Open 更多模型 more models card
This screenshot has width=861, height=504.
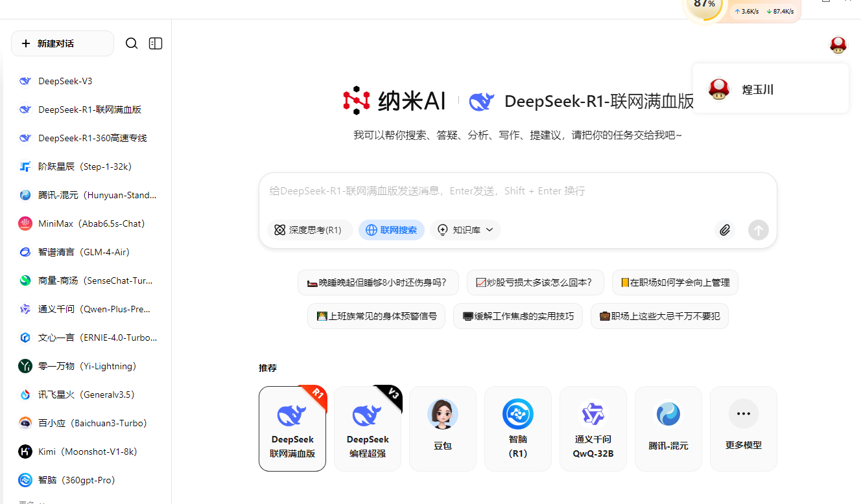tap(744, 429)
